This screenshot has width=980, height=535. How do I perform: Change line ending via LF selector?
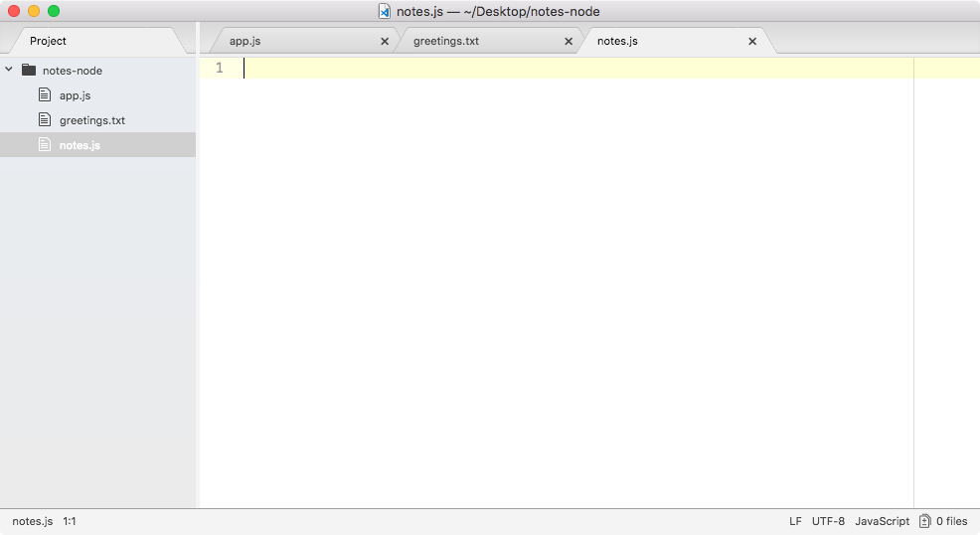point(795,521)
